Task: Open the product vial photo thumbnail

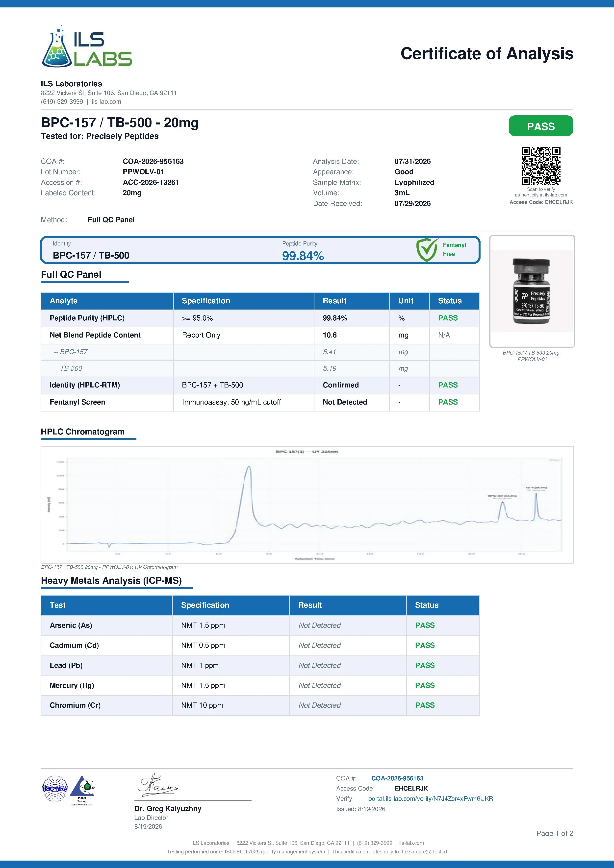Action: click(532, 291)
